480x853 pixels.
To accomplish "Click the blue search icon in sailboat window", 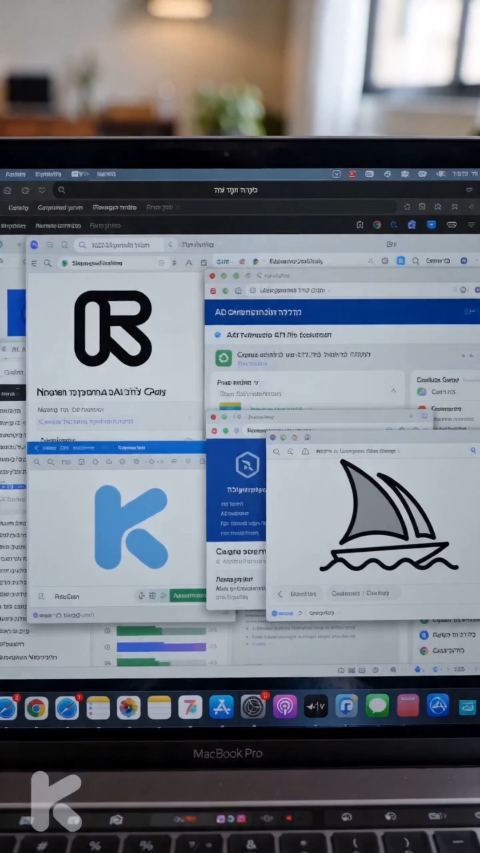I will 472,451.
